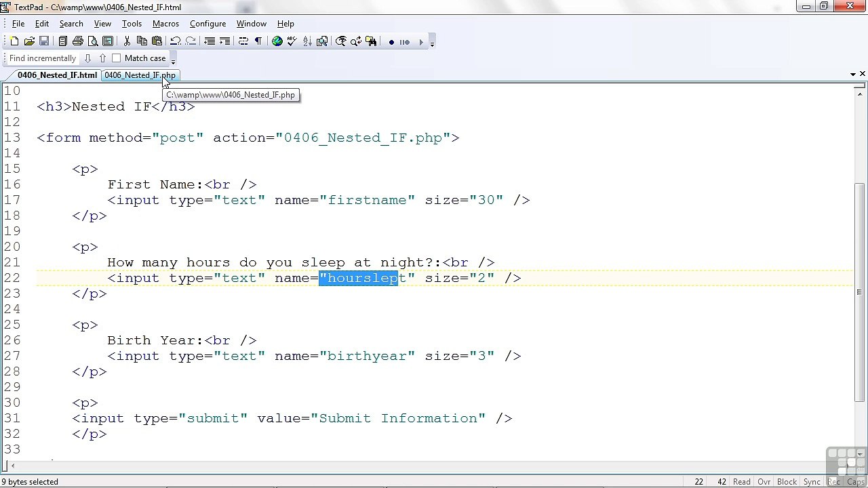Open the Window menu
The width and height of the screenshot is (868, 488).
click(251, 24)
